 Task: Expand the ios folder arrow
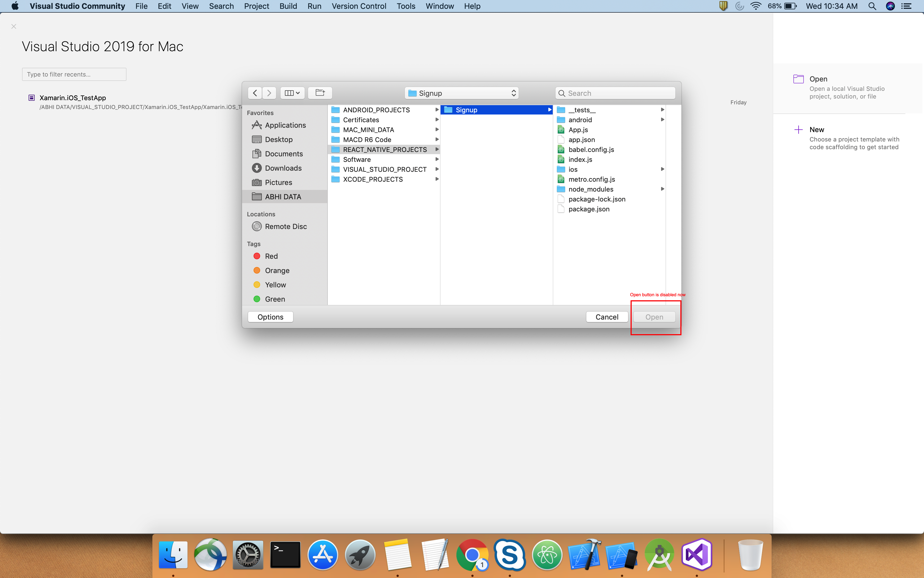coord(662,169)
